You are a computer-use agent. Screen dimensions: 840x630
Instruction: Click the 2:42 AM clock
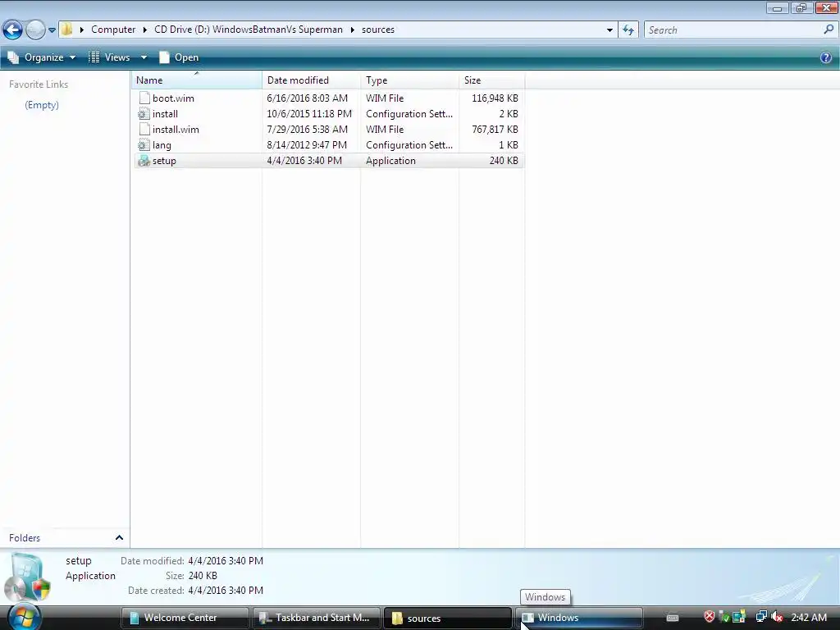[808, 617]
